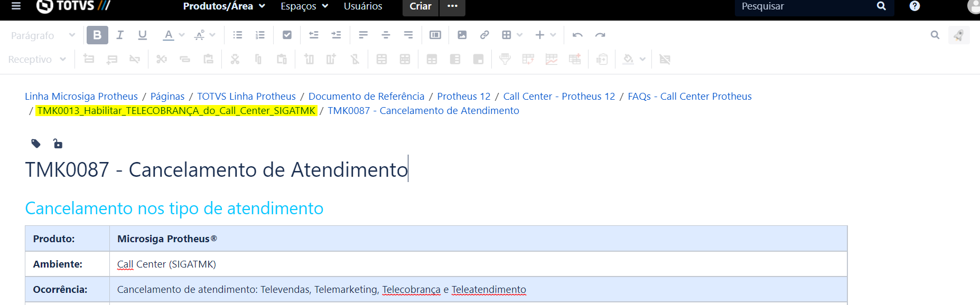Toggle bold formatting
This screenshot has width=980, height=305.
[97, 35]
